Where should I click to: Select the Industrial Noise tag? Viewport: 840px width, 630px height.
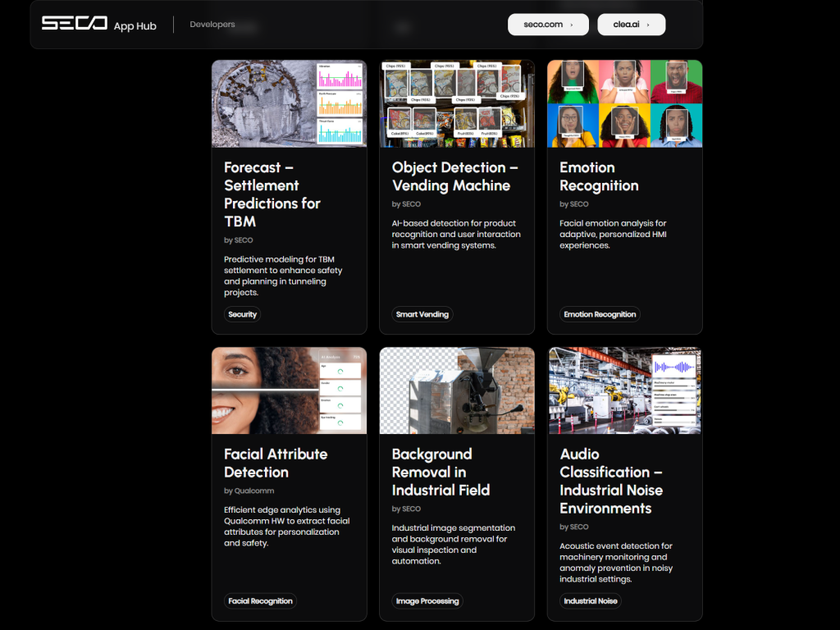[x=590, y=600]
